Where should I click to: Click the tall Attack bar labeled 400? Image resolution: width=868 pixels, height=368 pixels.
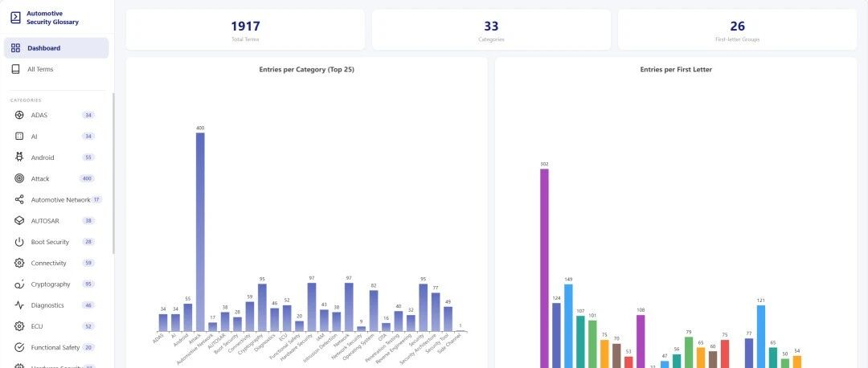(x=200, y=232)
